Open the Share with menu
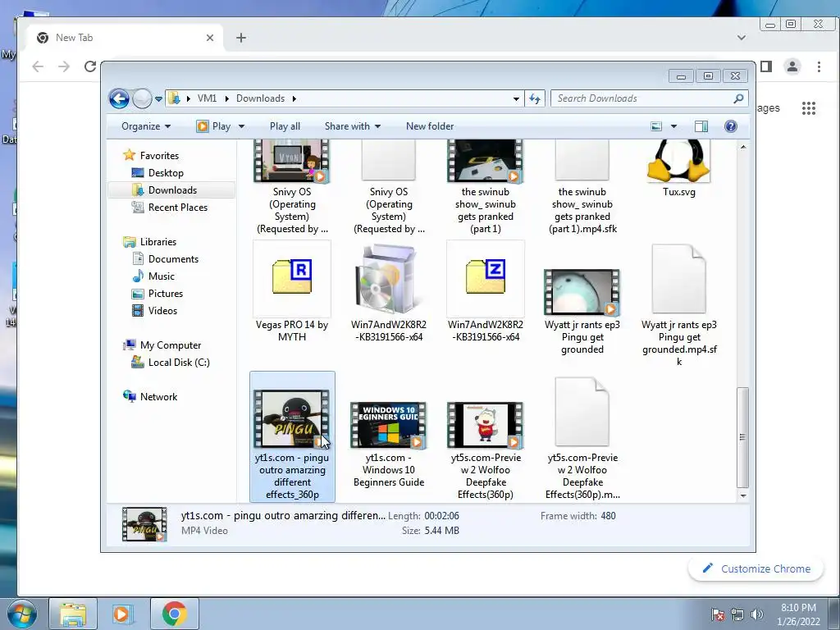The height and width of the screenshot is (630, 840). 353,126
